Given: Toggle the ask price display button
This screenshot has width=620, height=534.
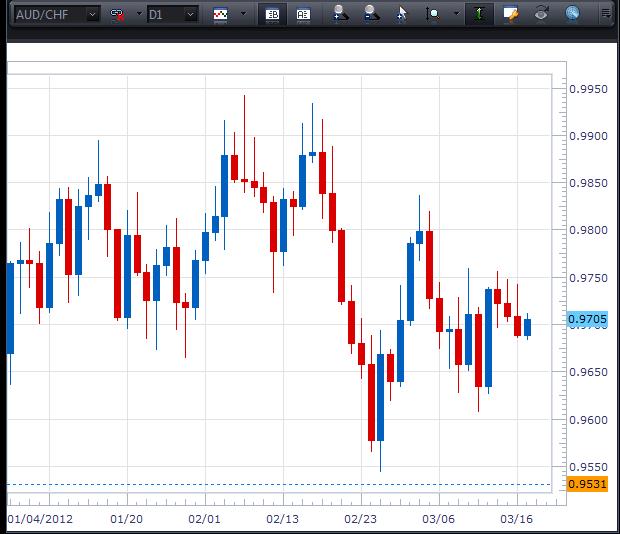Looking at the screenshot, I should point(303,15).
